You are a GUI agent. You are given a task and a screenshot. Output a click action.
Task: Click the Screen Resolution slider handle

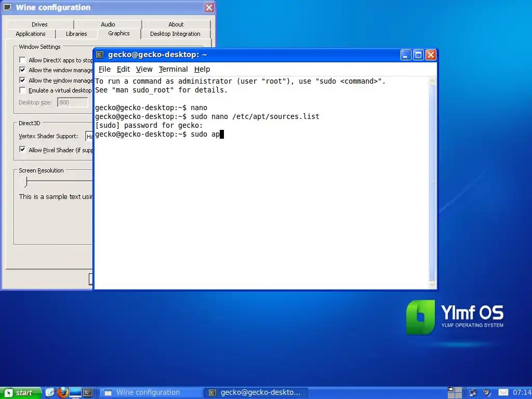pos(24,181)
